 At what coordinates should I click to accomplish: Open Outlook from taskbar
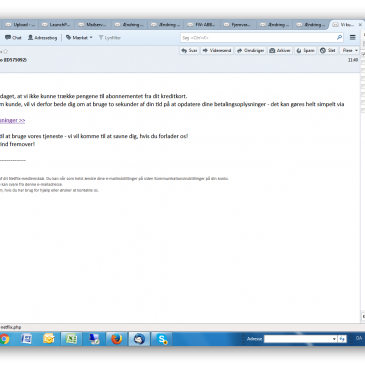pos(49,339)
